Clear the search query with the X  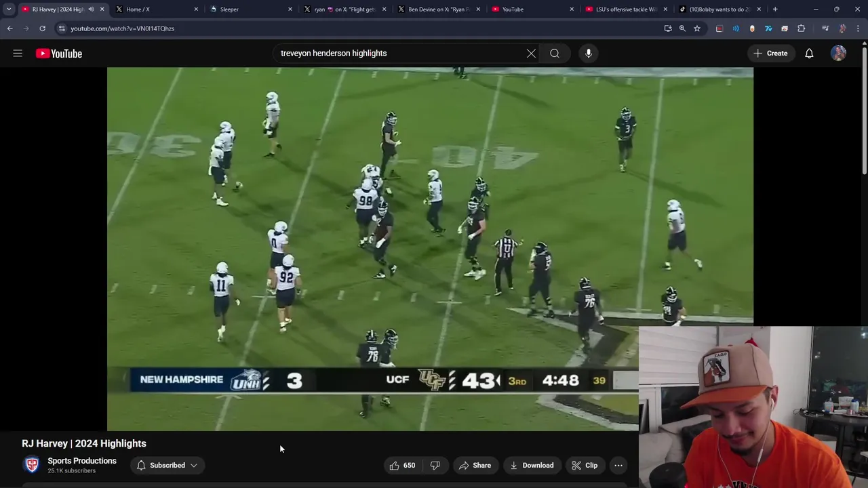(531, 53)
